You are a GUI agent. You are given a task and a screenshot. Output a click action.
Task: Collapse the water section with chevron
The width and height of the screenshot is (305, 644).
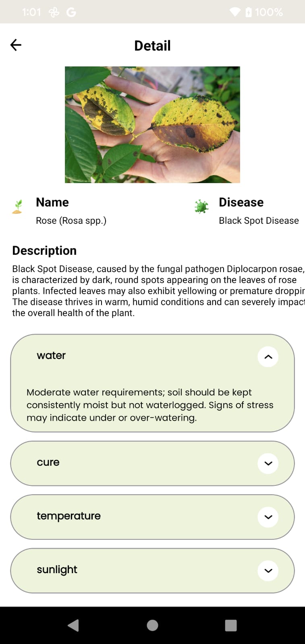pyautogui.click(x=268, y=357)
